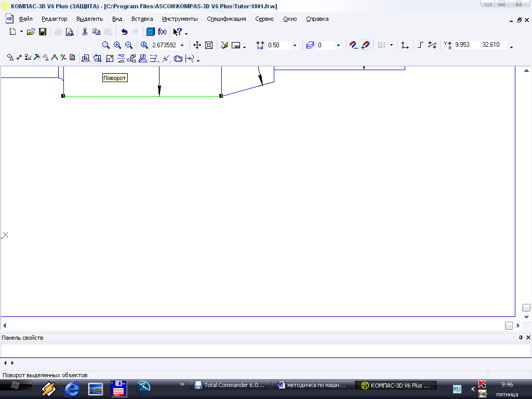The width and height of the screenshot is (532, 399).
Task: Undo the last action
Action: 124,32
